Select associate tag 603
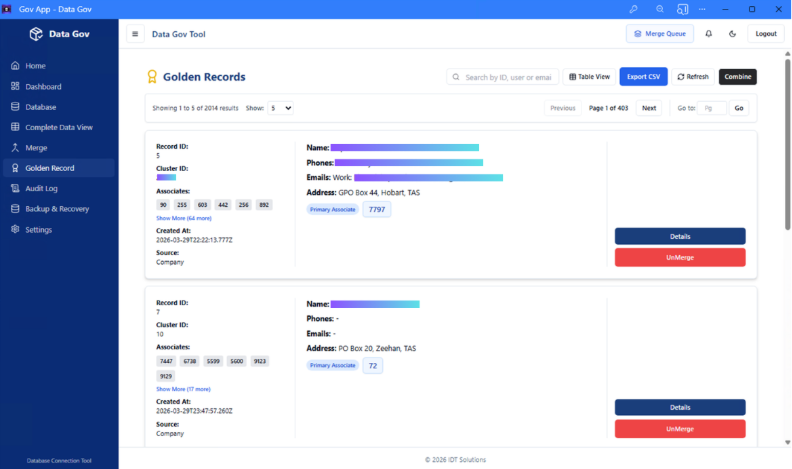Viewport: 792px width, 469px height. point(203,205)
